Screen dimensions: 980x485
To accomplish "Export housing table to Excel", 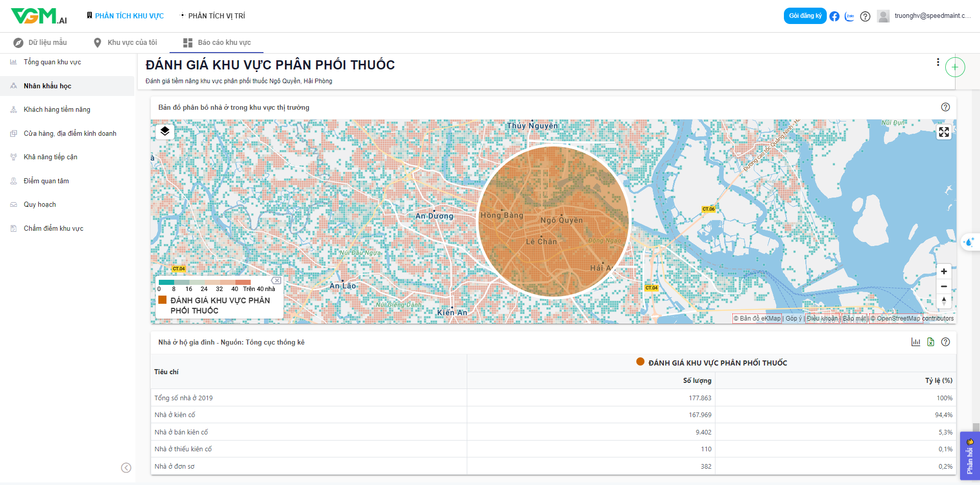I will 930,342.
